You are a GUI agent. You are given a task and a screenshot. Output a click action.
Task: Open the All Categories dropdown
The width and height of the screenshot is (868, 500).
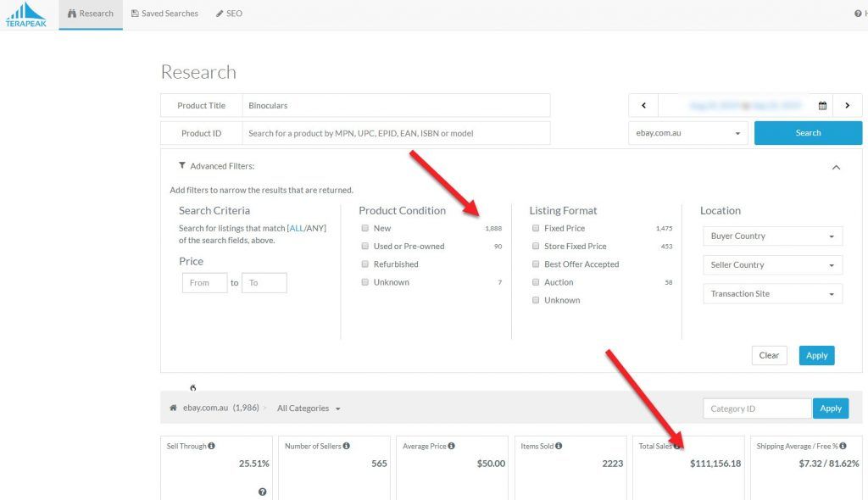point(309,408)
